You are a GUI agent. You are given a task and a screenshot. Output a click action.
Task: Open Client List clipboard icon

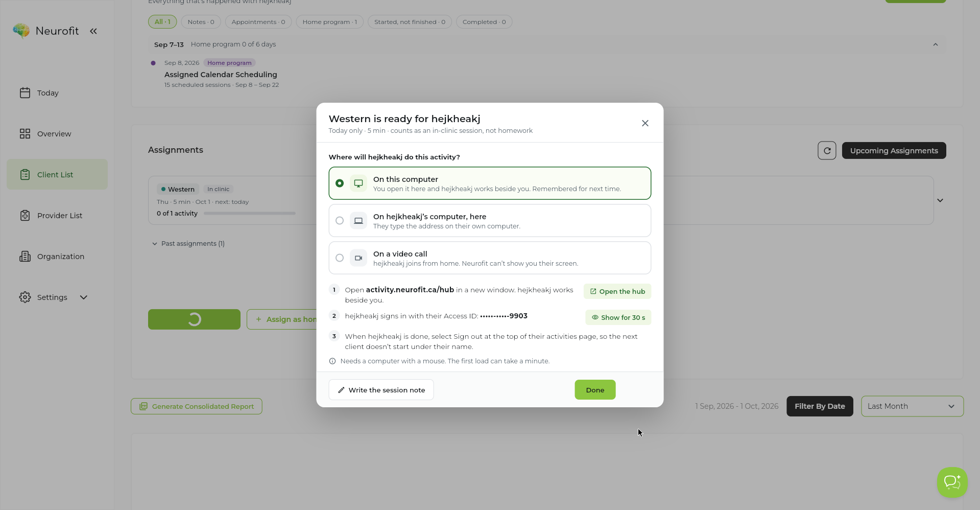tap(25, 174)
